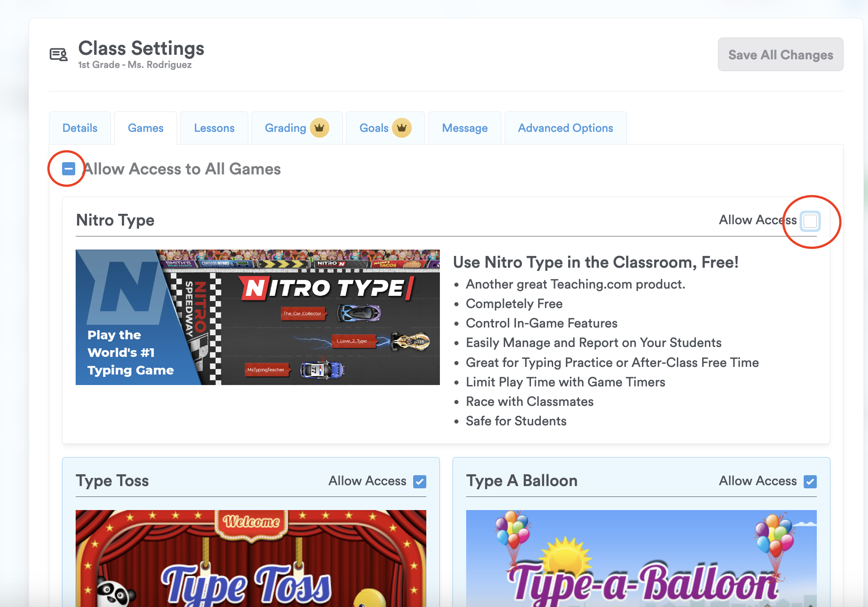Open the Details tab
This screenshot has width=868, height=607.
80,128
